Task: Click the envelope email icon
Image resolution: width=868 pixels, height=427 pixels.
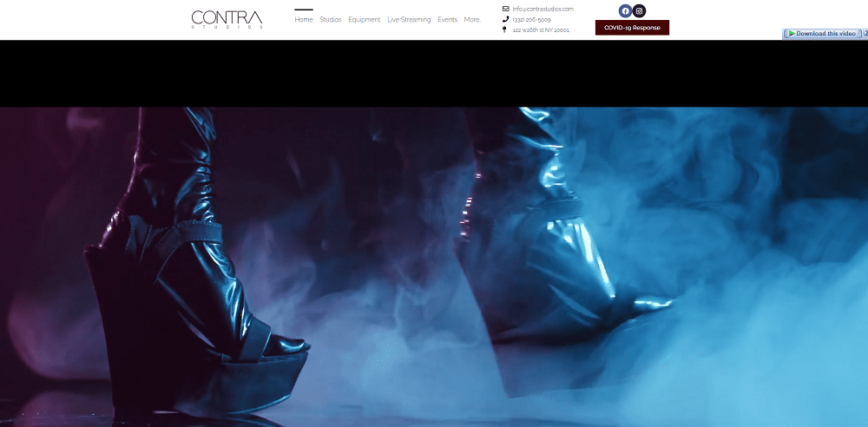Action: pyautogui.click(x=505, y=9)
